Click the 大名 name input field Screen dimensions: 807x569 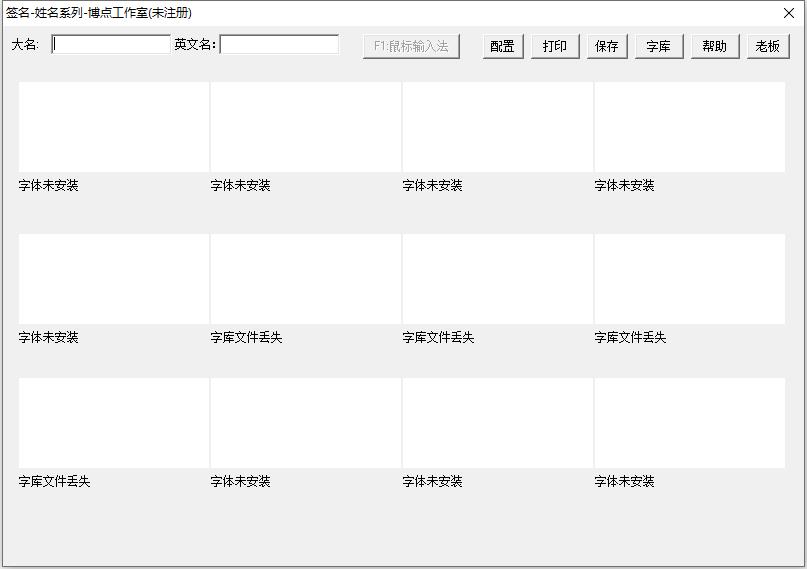pos(111,45)
